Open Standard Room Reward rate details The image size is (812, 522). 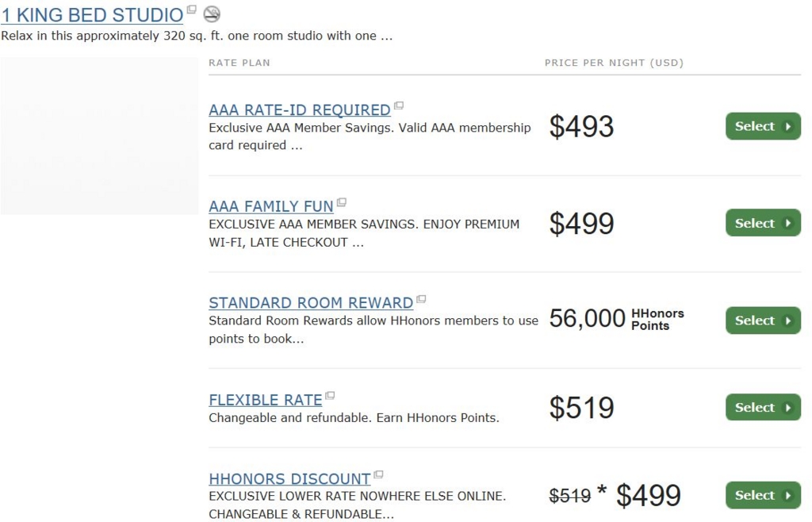(x=311, y=302)
